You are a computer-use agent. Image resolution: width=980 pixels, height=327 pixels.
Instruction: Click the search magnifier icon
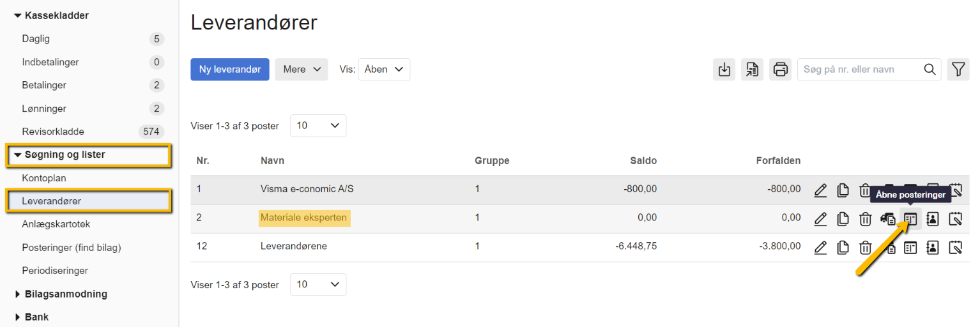tap(930, 70)
